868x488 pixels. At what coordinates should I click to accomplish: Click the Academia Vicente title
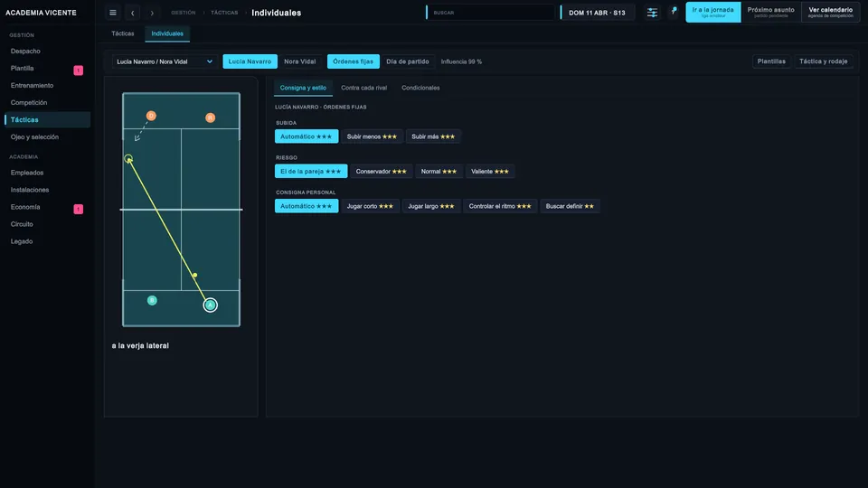coord(41,13)
